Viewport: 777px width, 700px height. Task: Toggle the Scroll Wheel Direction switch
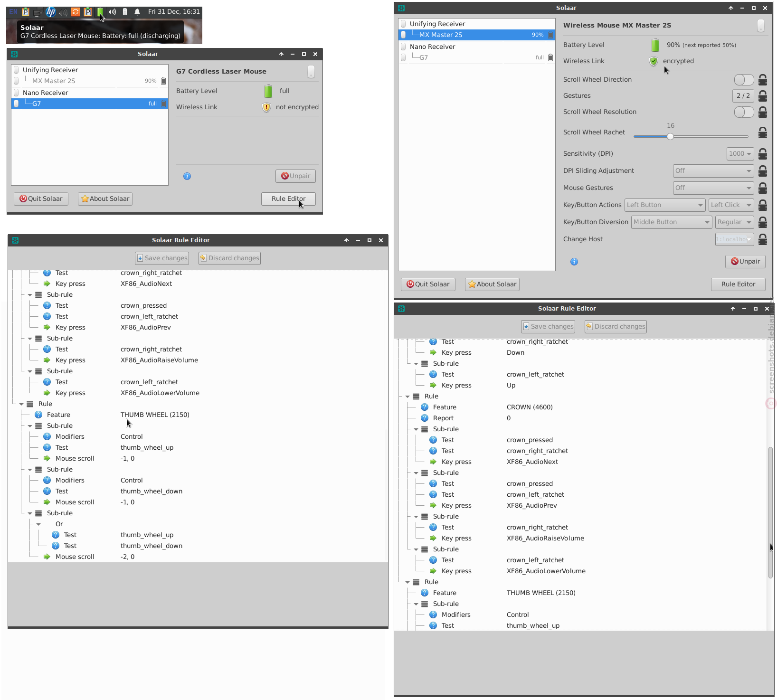point(744,80)
